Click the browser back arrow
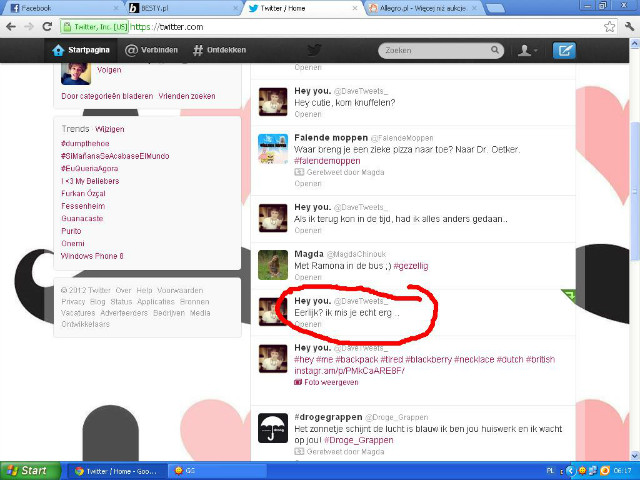 [x=11, y=27]
